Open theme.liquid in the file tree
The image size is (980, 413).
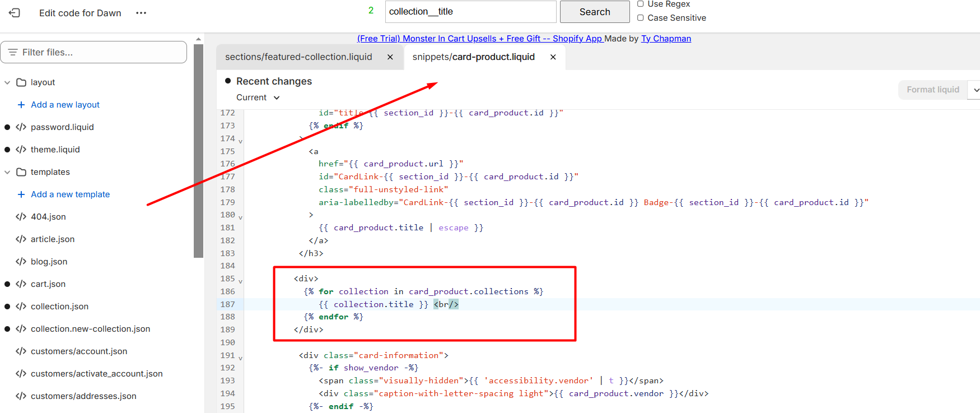pos(55,150)
